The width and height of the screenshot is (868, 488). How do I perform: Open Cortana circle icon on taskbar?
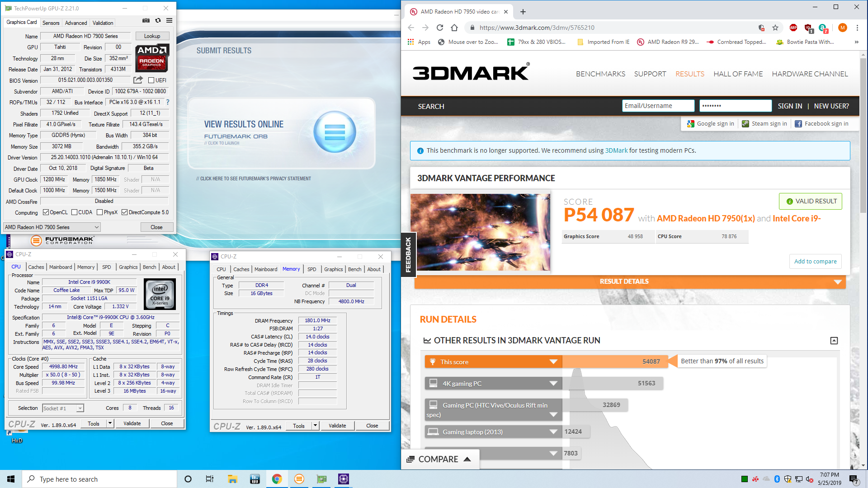click(x=188, y=479)
